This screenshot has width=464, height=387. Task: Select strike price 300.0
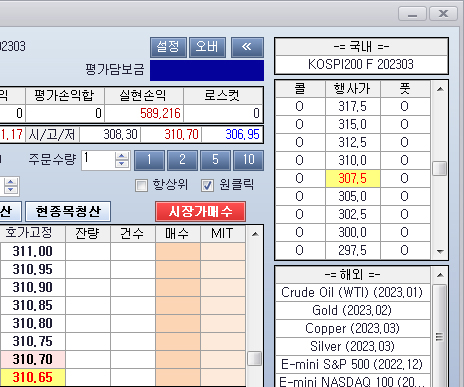tap(353, 233)
